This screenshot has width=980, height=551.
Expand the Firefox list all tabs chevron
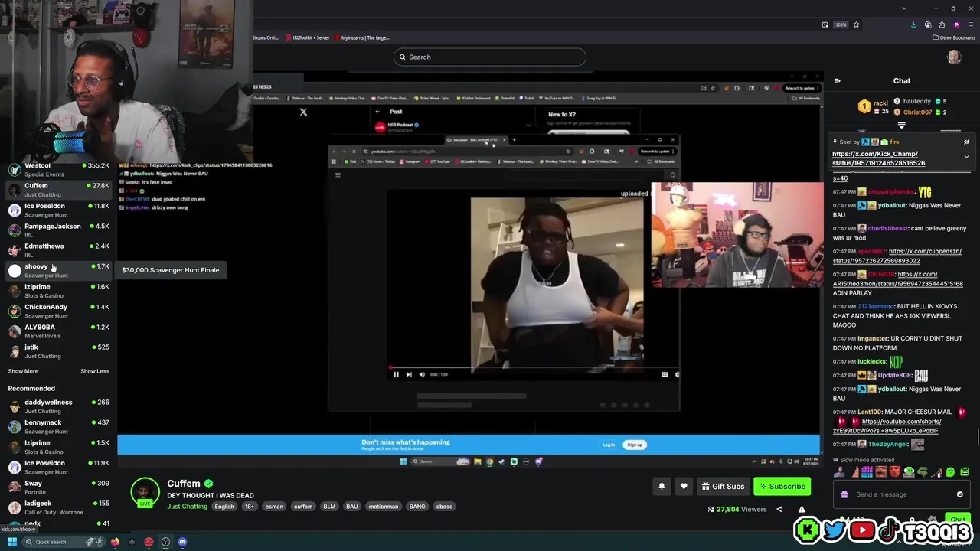[904, 8]
